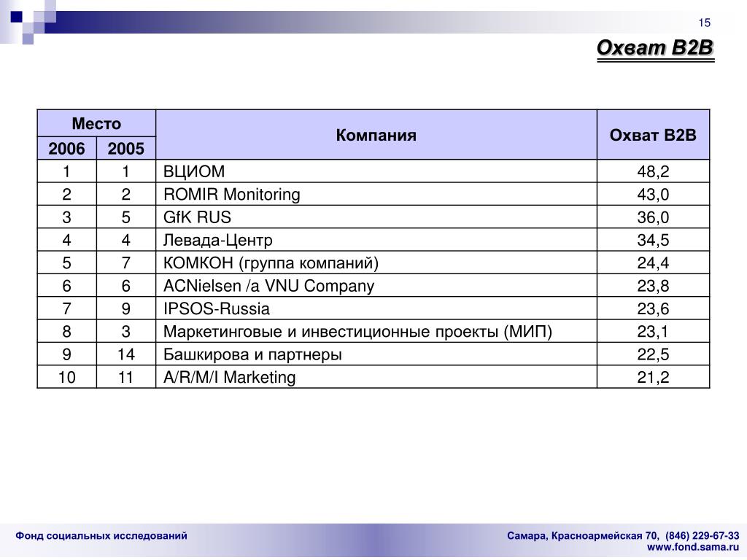Click the value 34,5 for Левада-Центр
Screen dimensions: 747x560
tap(653, 240)
